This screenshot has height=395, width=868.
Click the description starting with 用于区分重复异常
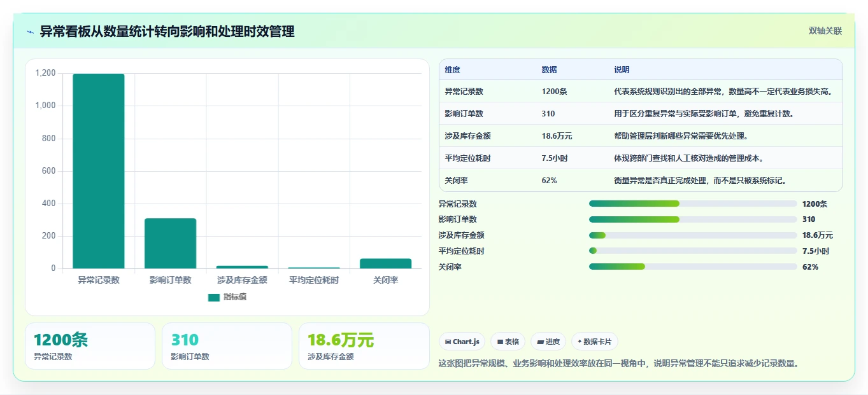pos(704,114)
